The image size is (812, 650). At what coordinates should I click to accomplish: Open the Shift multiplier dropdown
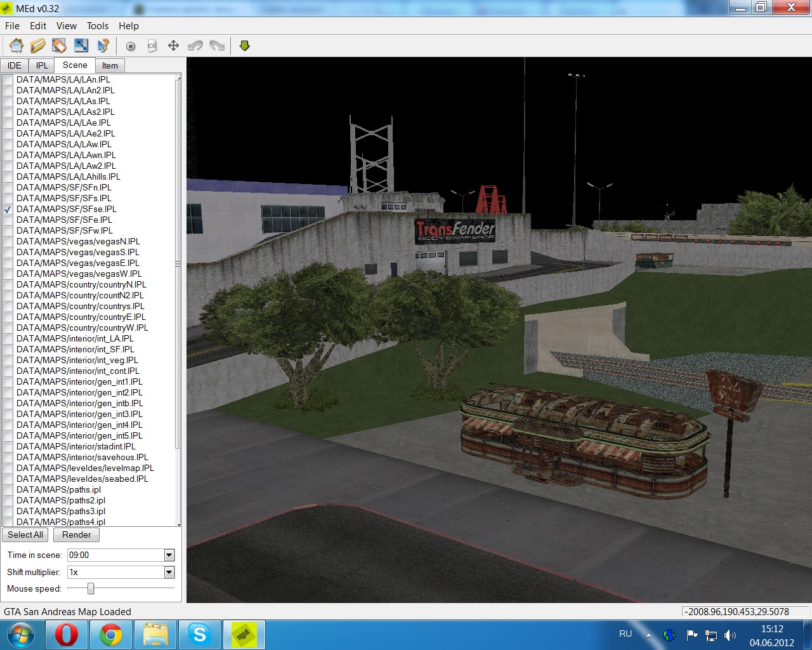click(x=169, y=572)
